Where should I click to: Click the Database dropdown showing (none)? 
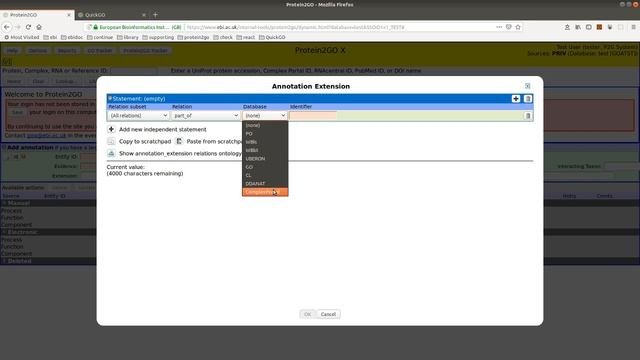(264, 116)
